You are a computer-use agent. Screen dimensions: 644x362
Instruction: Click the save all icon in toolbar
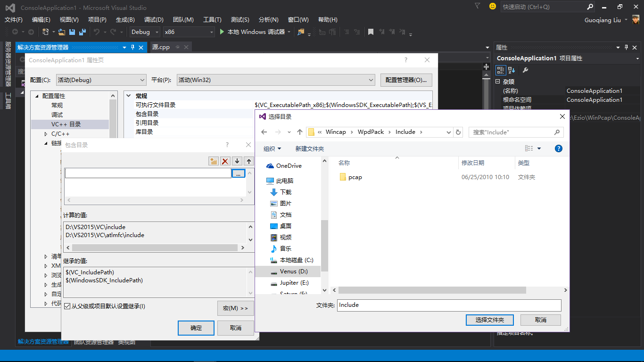(x=83, y=32)
